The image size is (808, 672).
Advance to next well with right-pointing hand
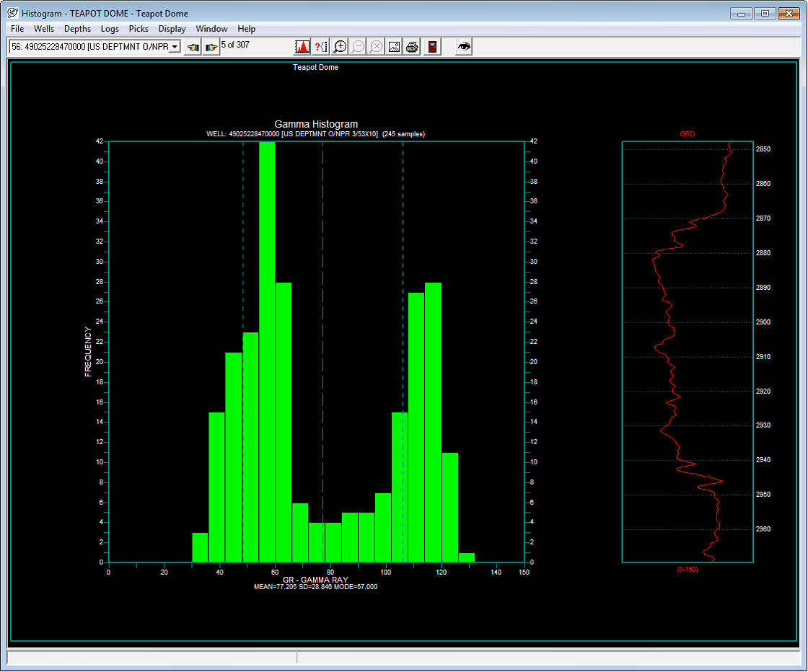(x=211, y=47)
